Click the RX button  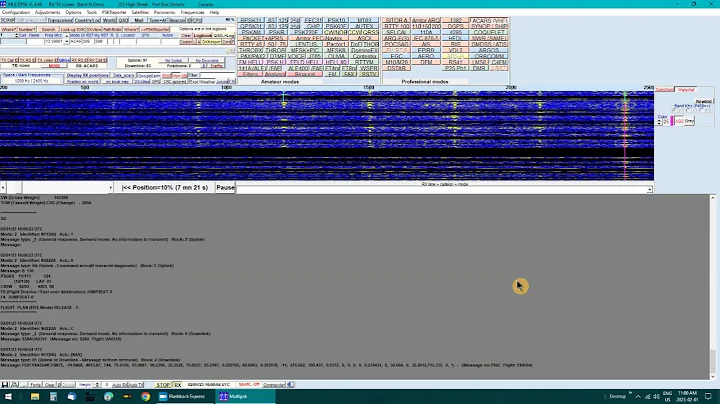[178, 385]
